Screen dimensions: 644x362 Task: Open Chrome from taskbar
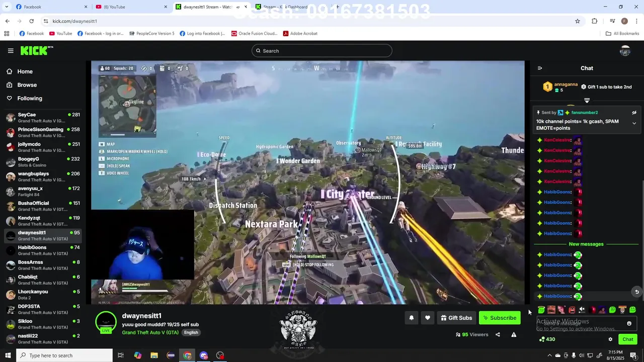coord(187,355)
